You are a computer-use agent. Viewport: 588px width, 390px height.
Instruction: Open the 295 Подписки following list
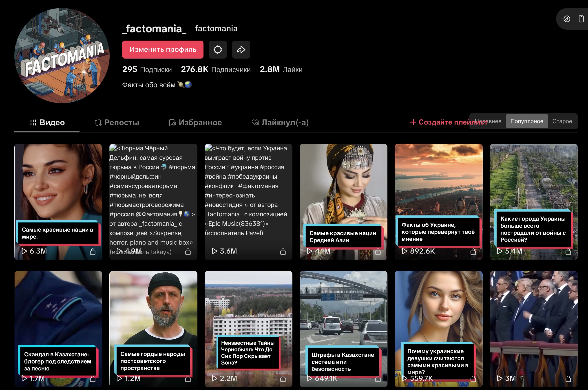tap(147, 69)
